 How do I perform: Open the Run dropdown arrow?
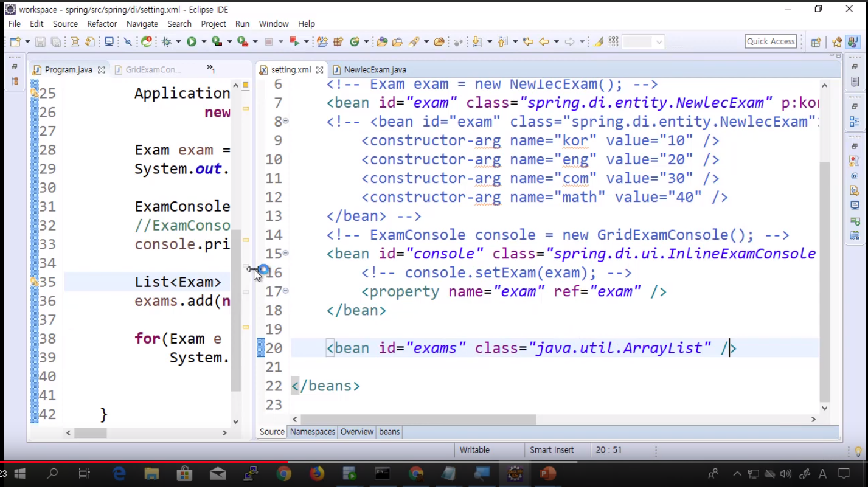click(204, 42)
